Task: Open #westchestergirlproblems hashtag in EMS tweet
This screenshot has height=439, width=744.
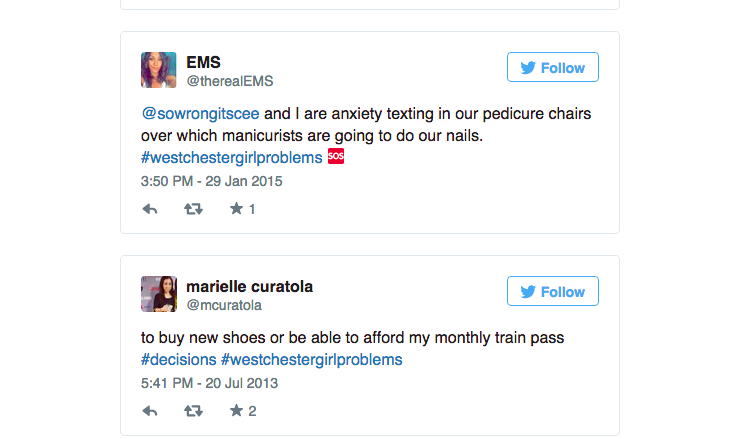Action: tap(231, 158)
